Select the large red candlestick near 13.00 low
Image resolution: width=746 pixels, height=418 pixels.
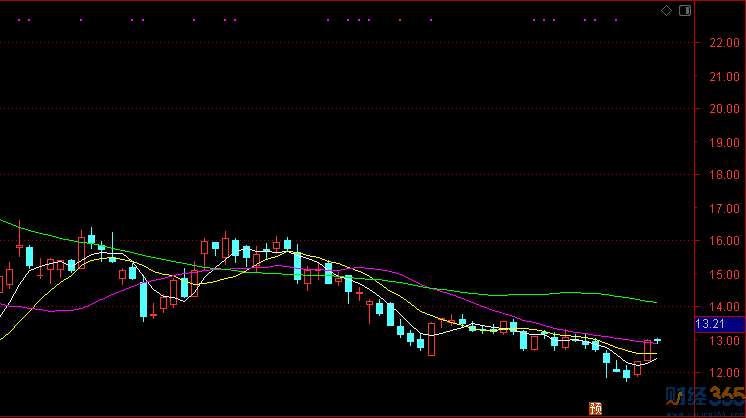[x=431, y=339]
